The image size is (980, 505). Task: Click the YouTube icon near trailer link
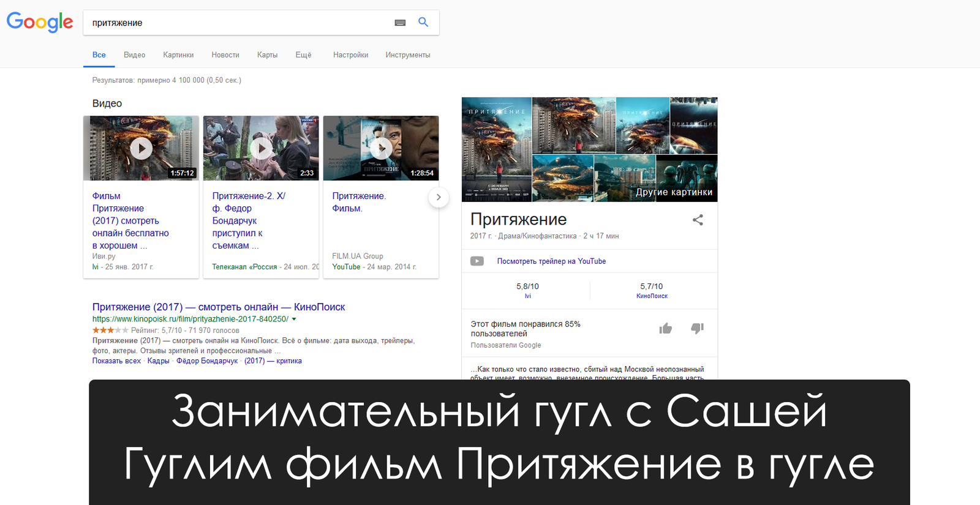coord(477,261)
